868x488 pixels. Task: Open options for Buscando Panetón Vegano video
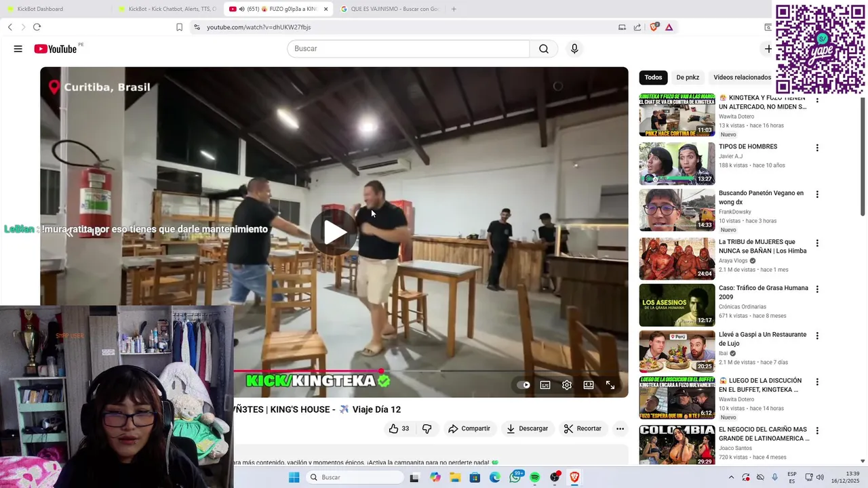(x=817, y=195)
